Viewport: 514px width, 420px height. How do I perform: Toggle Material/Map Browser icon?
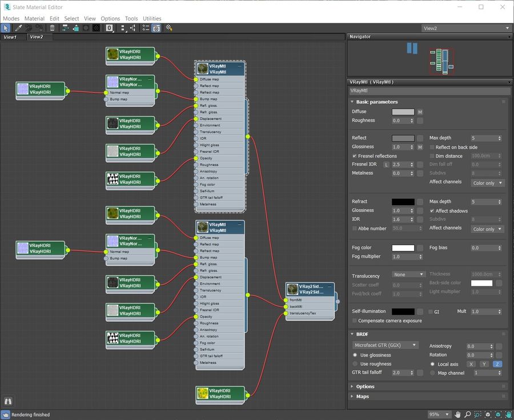coord(146,28)
